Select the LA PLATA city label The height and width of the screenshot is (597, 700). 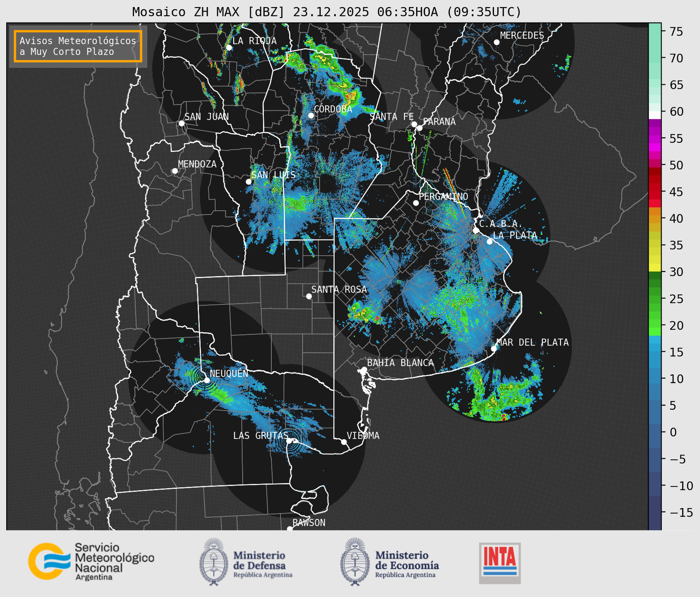[515, 235]
